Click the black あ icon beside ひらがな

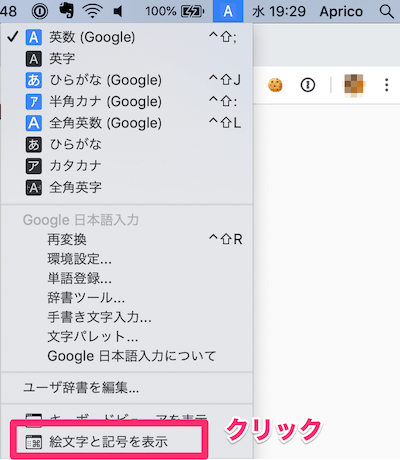pos(34,145)
